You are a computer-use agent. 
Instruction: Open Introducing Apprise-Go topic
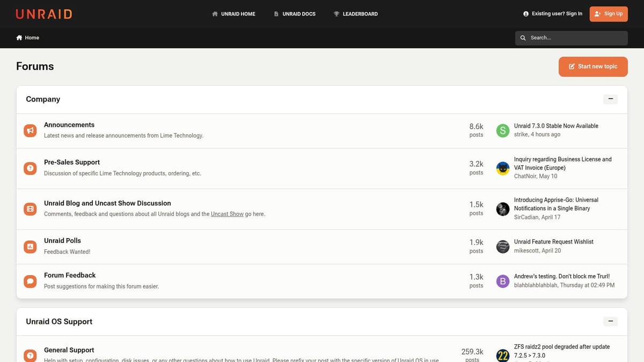(x=556, y=204)
